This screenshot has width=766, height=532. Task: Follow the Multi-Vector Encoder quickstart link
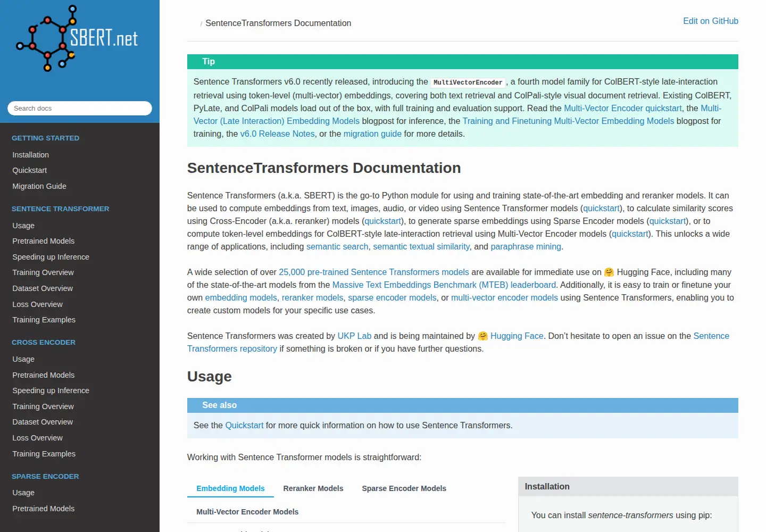tap(623, 108)
